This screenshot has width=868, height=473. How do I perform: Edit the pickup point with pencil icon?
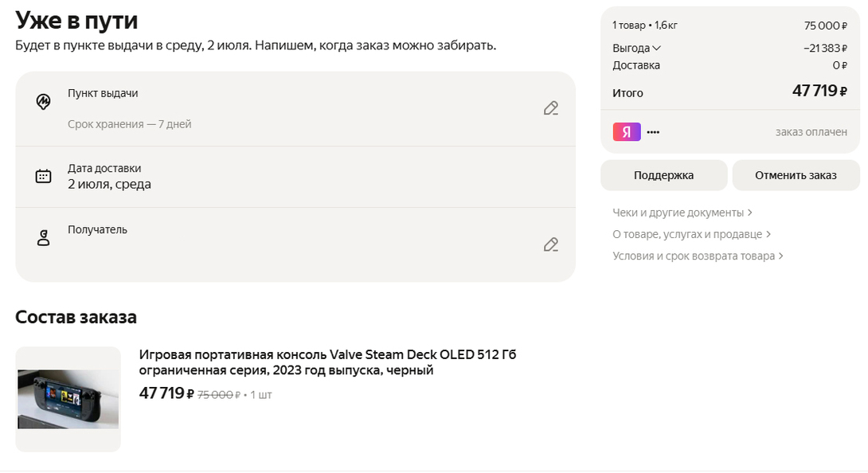(x=550, y=108)
